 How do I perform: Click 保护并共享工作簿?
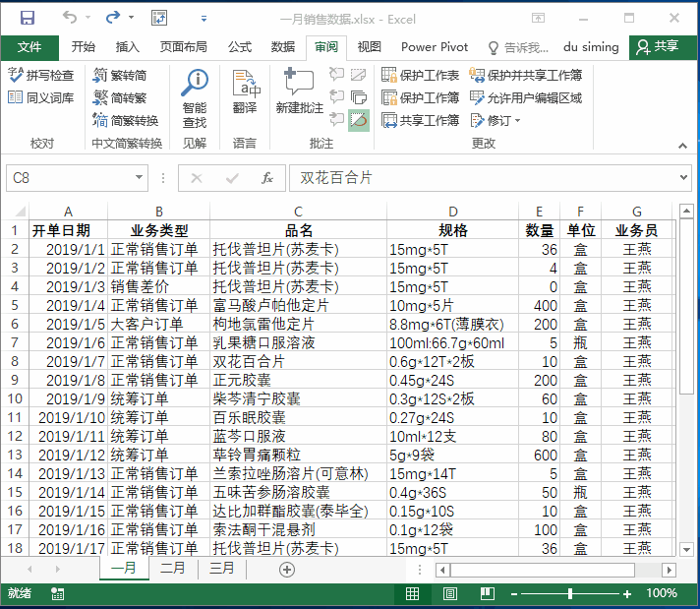coord(526,75)
